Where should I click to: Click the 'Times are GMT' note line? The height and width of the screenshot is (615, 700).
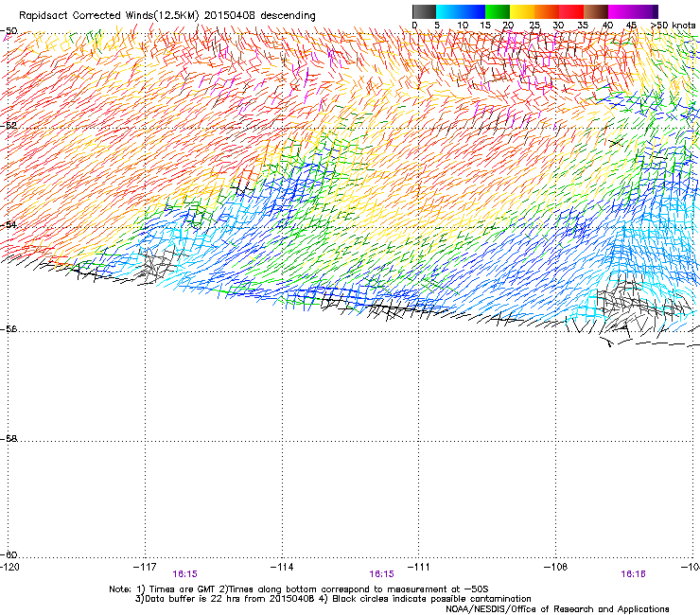(x=299, y=589)
